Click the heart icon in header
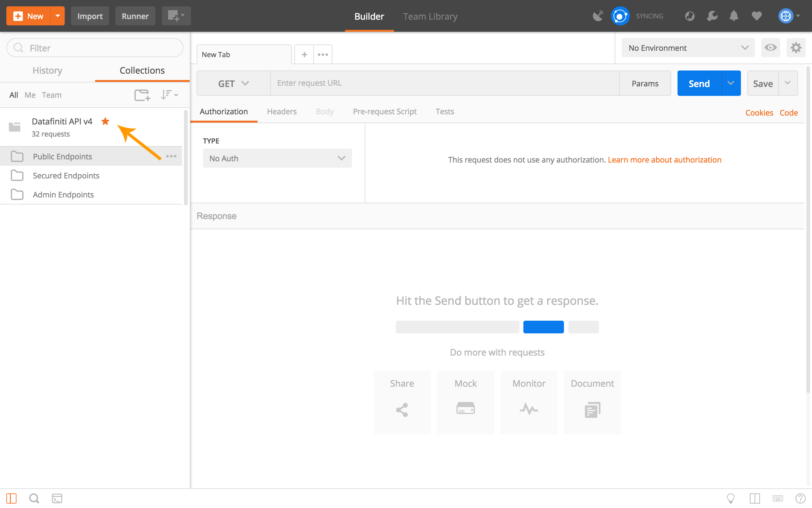 [756, 16]
